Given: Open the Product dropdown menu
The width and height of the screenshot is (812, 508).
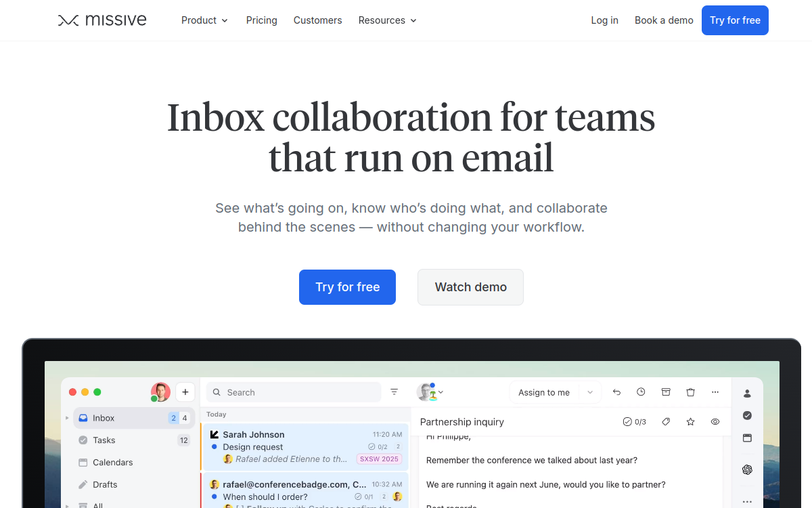Looking at the screenshot, I should (x=204, y=20).
